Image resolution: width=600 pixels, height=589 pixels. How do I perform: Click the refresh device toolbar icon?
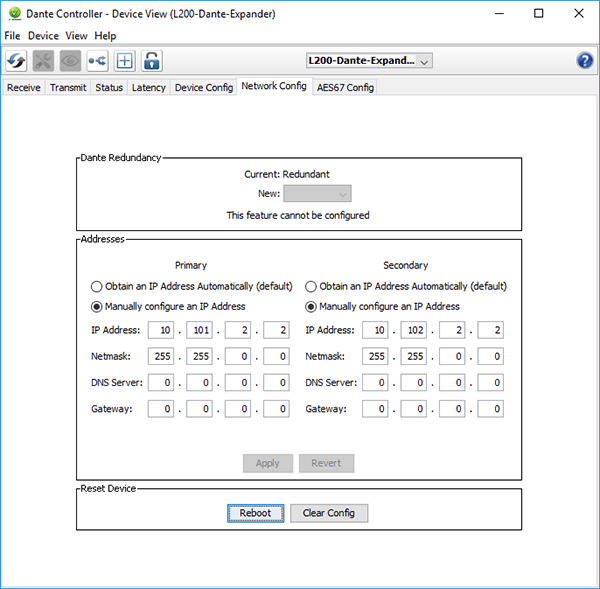click(x=16, y=61)
